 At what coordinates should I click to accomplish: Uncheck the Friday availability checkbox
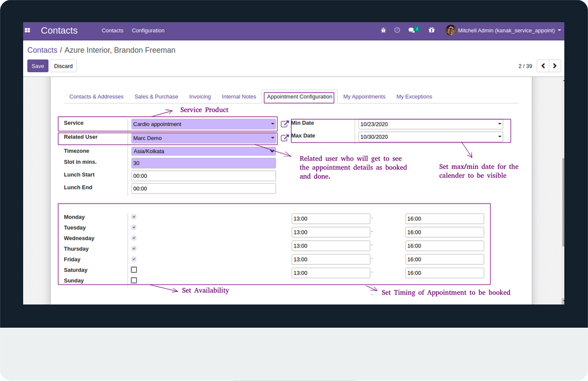[x=134, y=259]
